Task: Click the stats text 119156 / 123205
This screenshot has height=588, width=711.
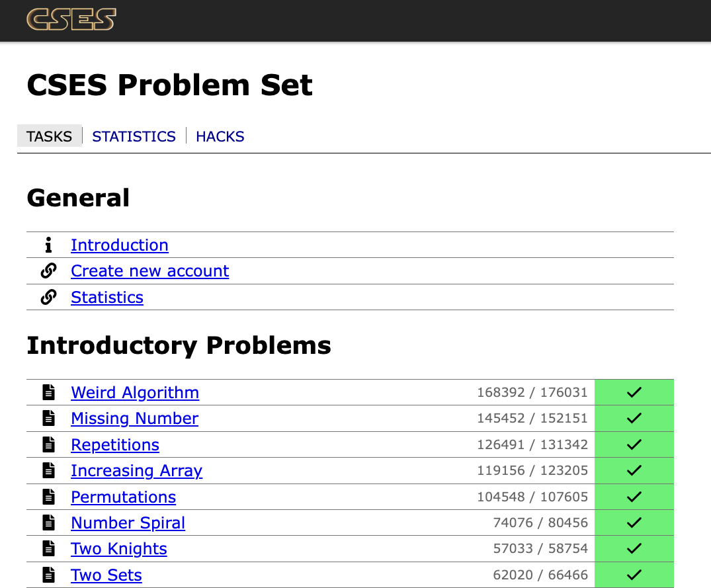Action: click(x=532, y=470)
